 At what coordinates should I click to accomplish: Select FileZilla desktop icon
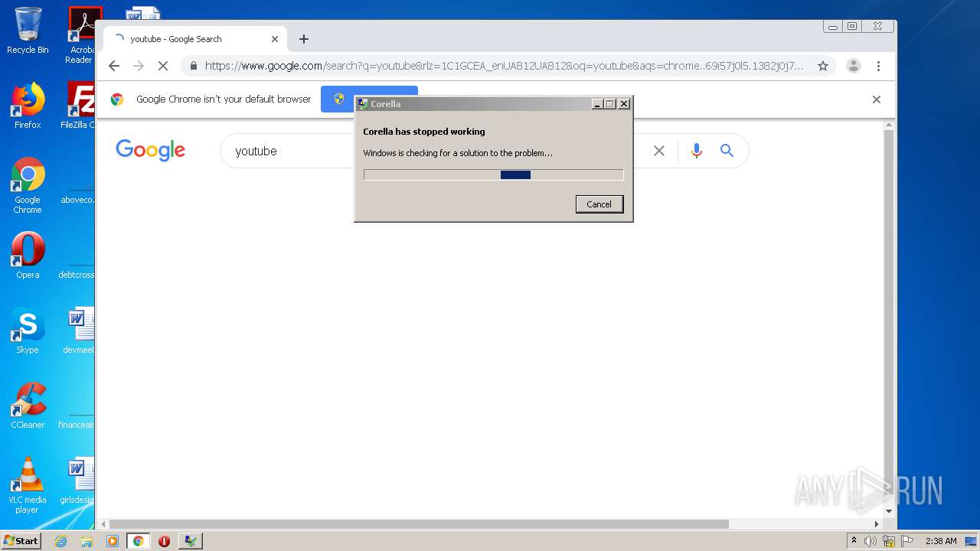[x=78, y=106]
